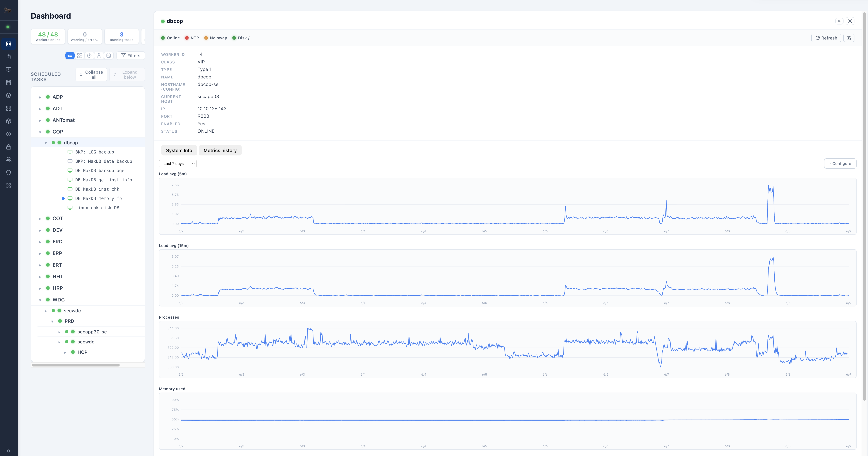This screenshot has width=868, height=456.
Task: Click the No swap status indicator
Action: click(216, 38)
